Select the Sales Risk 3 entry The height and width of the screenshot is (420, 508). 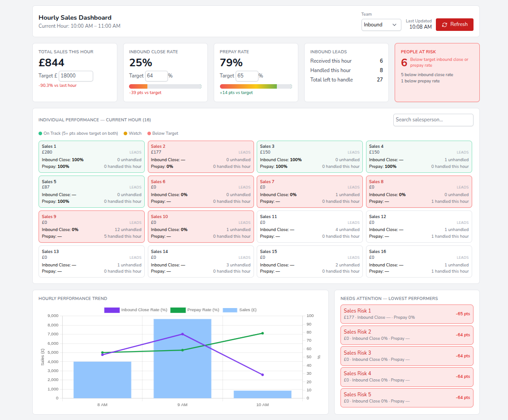click(407, 356)
